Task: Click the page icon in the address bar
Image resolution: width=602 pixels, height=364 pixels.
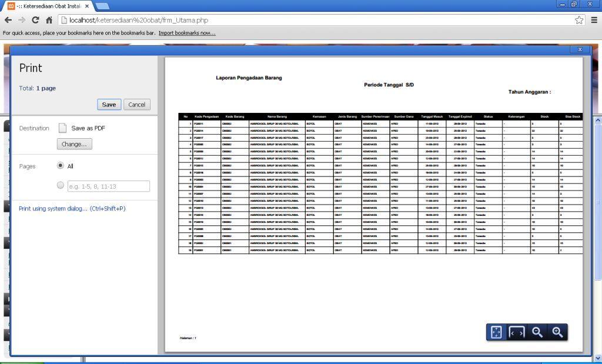Action: pyautogui.click(x=64, y=20)
